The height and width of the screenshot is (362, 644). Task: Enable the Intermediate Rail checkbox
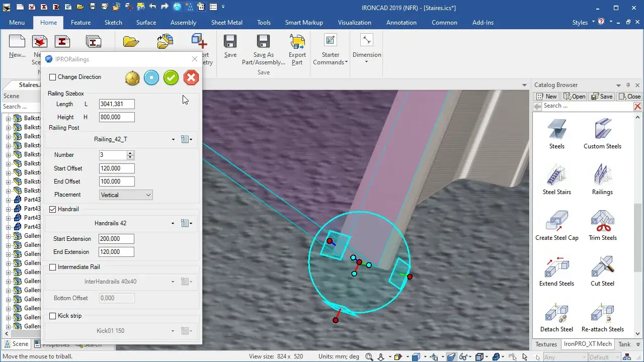pos(53,267)
